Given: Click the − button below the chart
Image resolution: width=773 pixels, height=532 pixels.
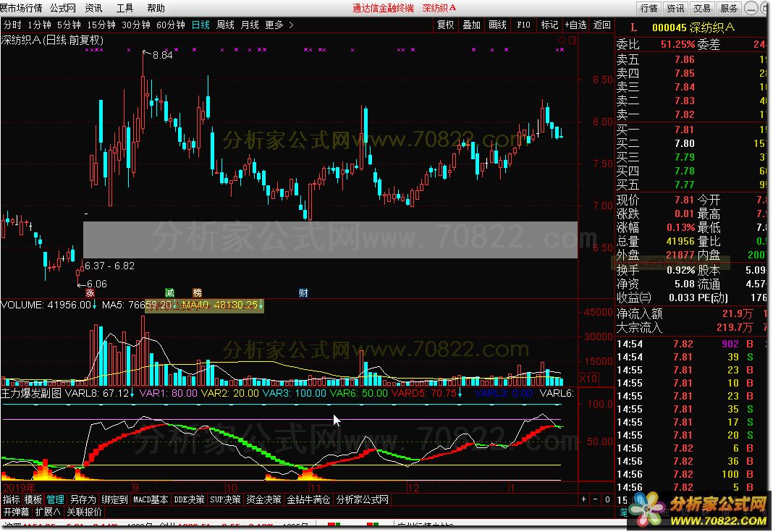Looking at the screenshot, I should (596, 499).
